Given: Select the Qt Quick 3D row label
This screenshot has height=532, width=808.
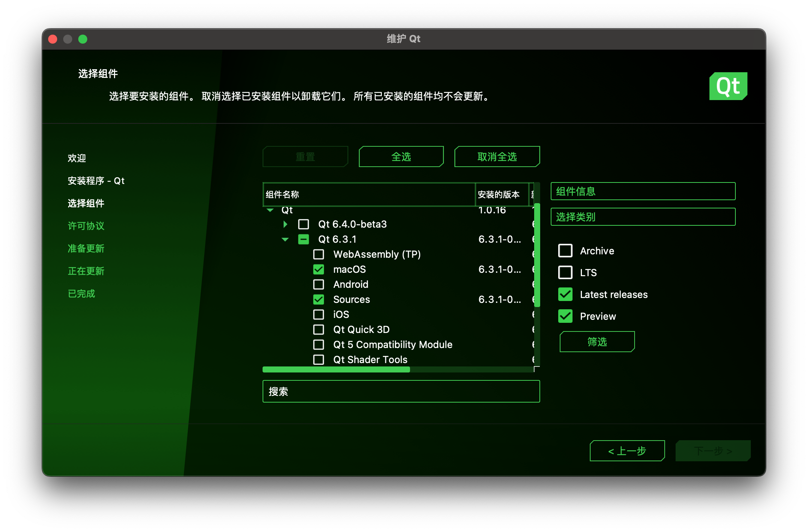Looking at the screenshot, I should 361,330.
